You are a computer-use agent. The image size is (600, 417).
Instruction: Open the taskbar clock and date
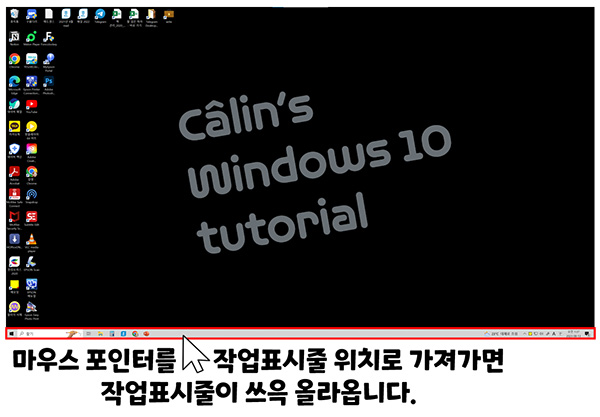pyautogui.click(x=573, y=334)
